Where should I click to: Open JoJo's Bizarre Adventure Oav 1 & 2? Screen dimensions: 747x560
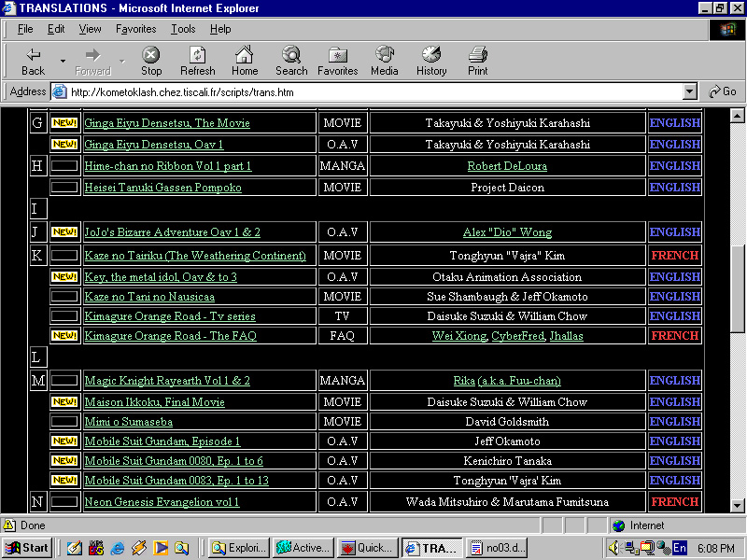173,231
